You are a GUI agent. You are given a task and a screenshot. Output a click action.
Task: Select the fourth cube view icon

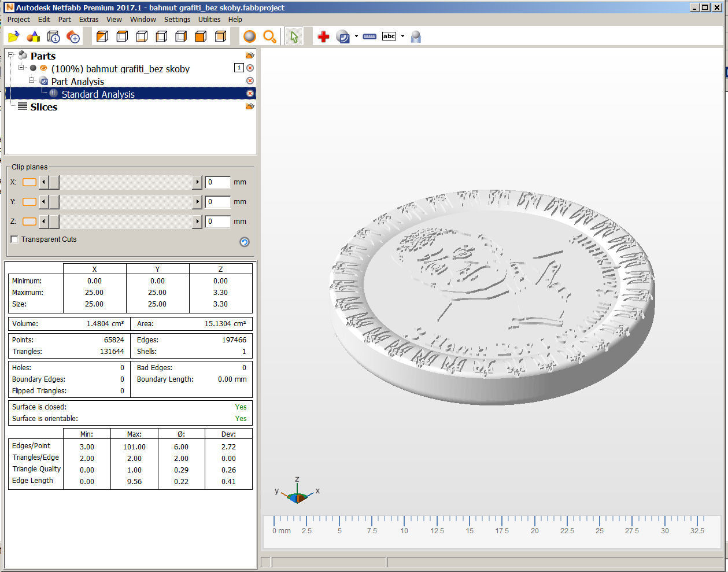click(x=161, y=37)
